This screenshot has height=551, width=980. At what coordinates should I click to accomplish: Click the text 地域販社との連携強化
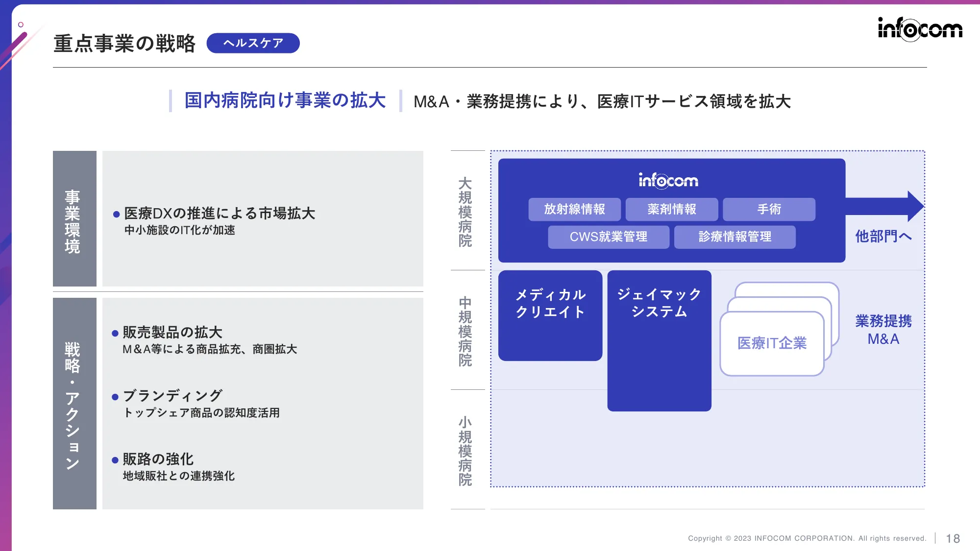(179, 476)
